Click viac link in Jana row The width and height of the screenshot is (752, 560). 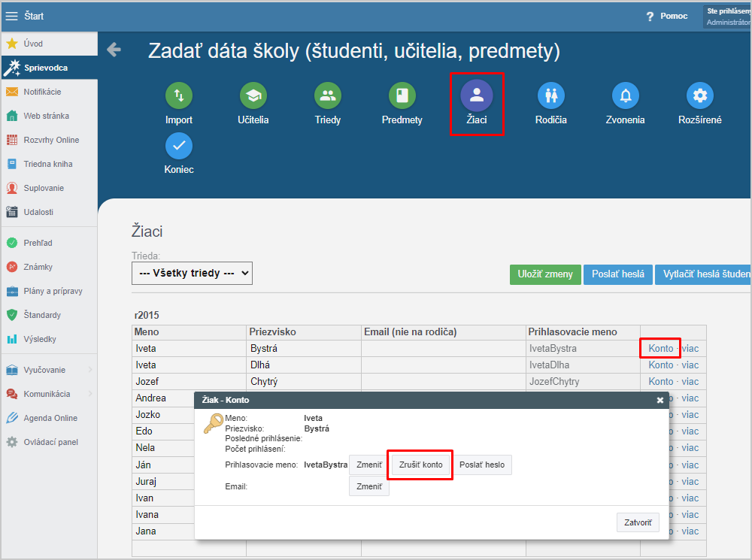(x=690, y=531)
